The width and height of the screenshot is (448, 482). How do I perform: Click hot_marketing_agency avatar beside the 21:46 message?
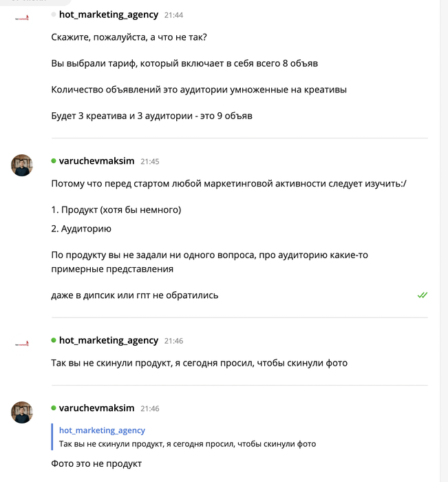(22, 343)
